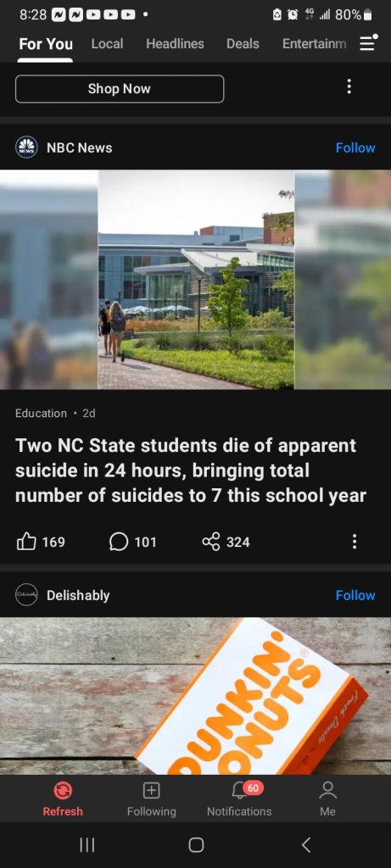Screen dimensions: 391x868
Task: Tap the Shop Now button
Action: [x=120, y=88]
